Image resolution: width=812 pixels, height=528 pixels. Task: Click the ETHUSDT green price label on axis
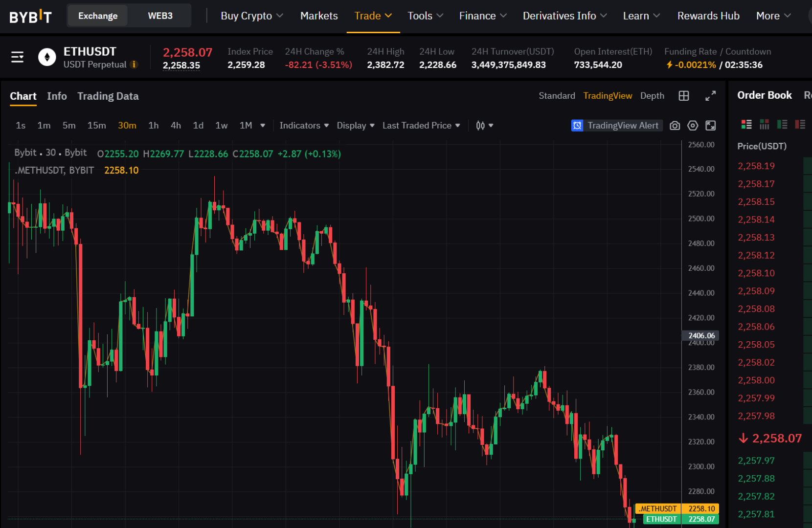click(681, 519)
